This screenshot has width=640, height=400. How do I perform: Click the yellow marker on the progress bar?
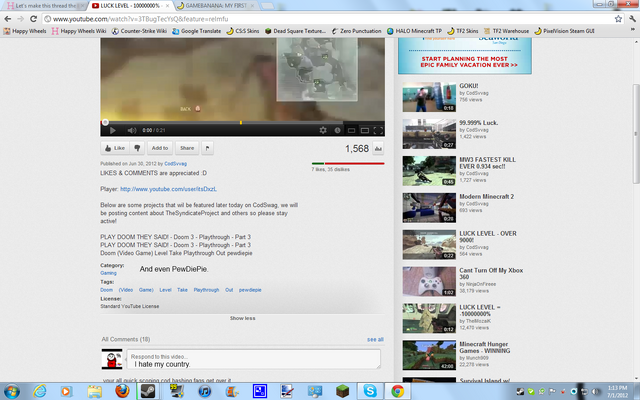241,122
